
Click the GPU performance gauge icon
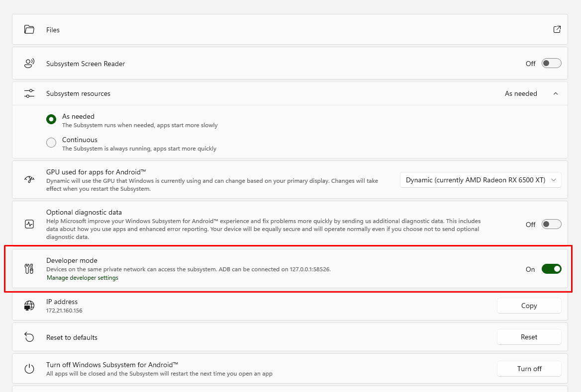(x=29, y=180)
